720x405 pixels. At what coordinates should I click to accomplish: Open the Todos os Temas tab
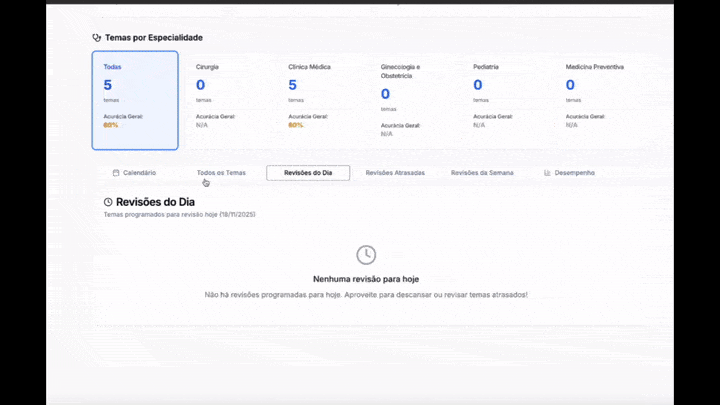pyautogui.click(x=221, y=173)
